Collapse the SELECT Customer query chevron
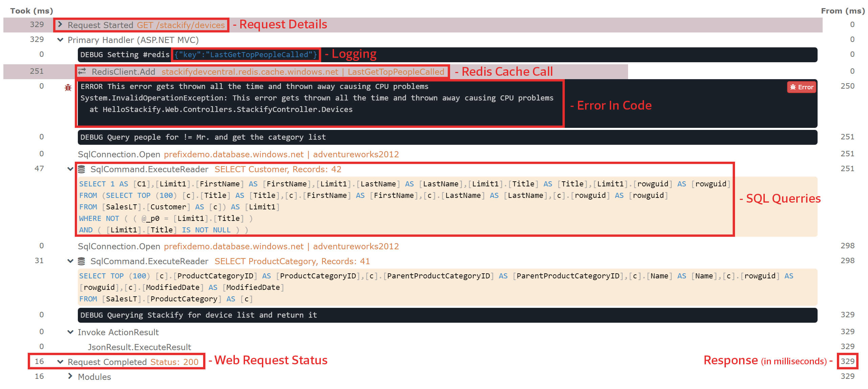Image resolution: width=868 pixels, height=389 pixels. coord(70,169)
